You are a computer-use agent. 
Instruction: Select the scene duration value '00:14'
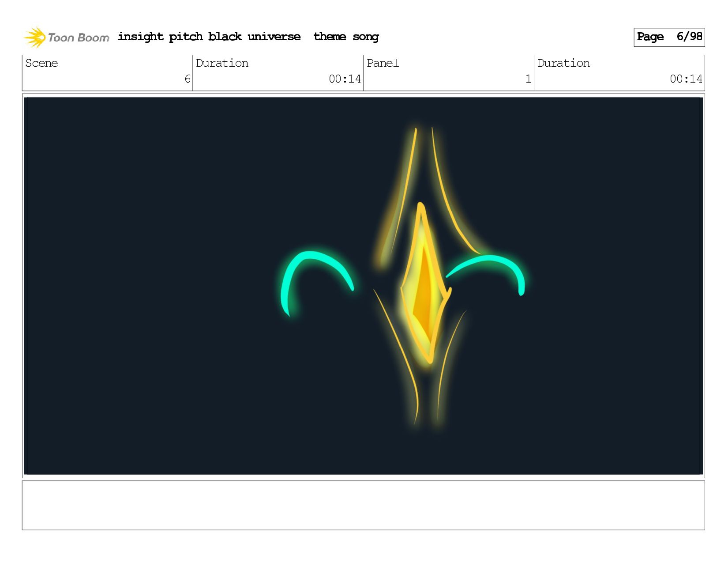(345, 79)
